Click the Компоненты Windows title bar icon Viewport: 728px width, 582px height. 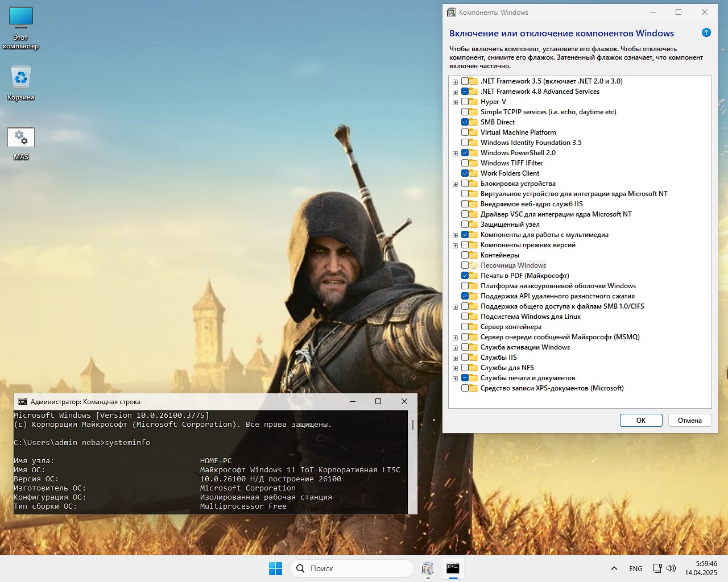(452, 12)
